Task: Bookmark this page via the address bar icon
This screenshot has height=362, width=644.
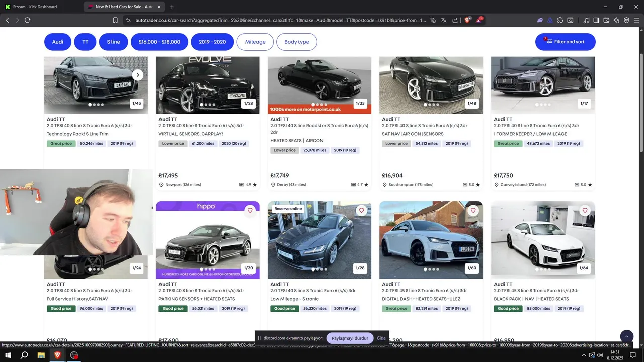Action: point(115,20)
